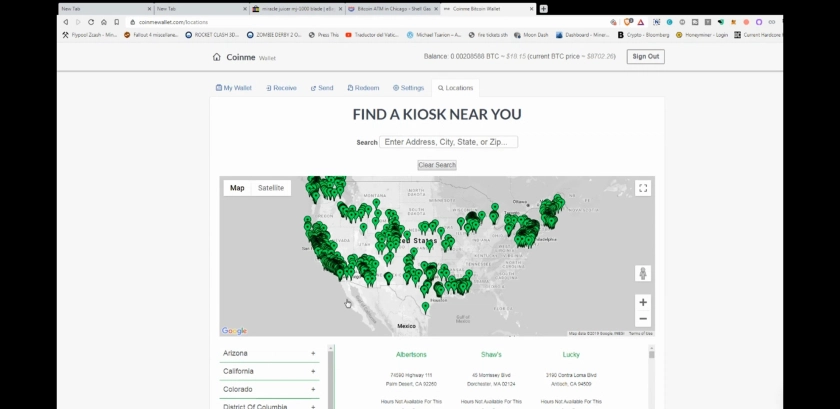This screenshot has height=409, width=840.
Task: Click the Clear Search button
Action: [437, 165]
